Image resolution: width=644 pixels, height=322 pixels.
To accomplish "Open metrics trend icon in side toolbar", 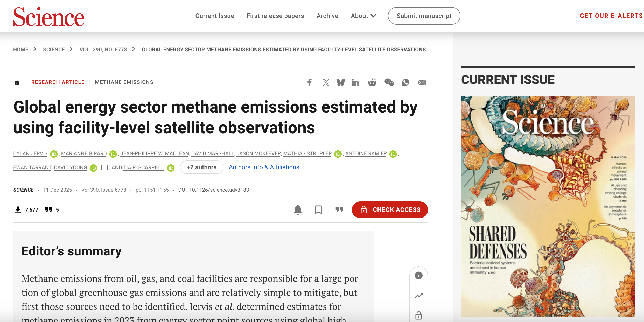I will coord(419,296).
